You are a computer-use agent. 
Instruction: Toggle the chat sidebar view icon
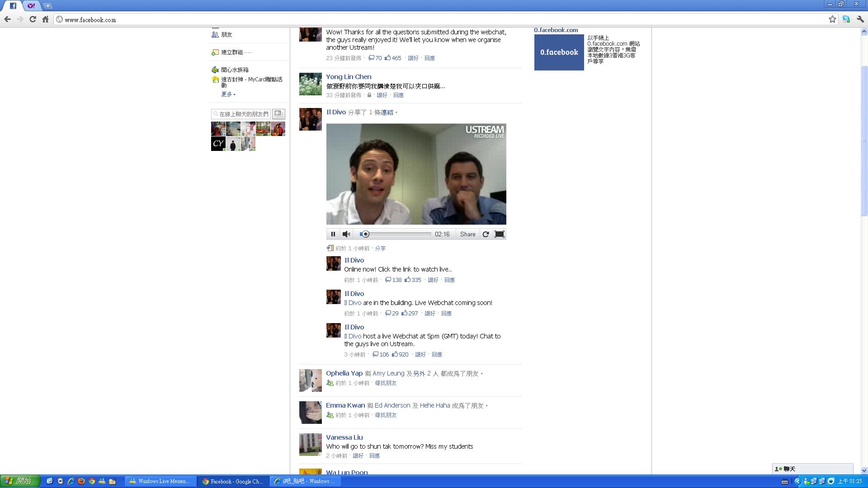pos(278,113)
